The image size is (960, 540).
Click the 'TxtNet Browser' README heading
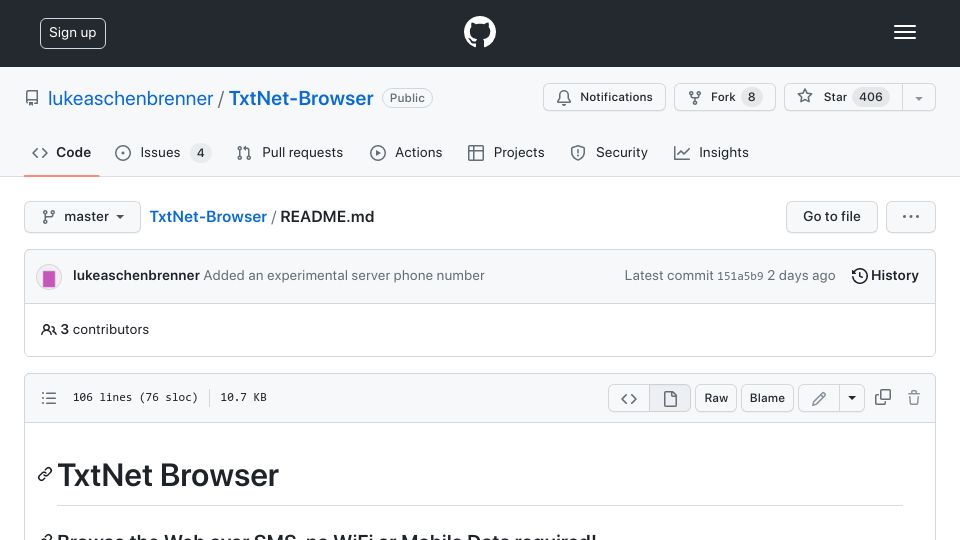click(x=168, y=475)
